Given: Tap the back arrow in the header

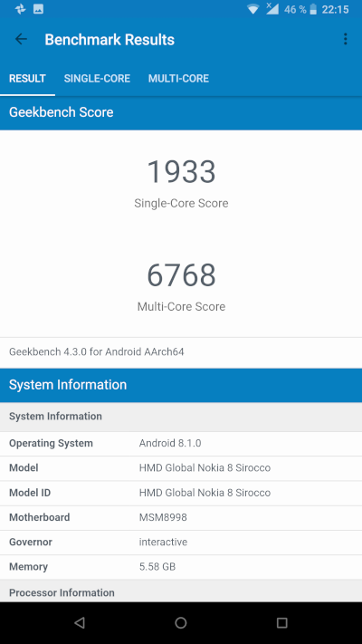Looking at the screenshot, I should (21, 40).
